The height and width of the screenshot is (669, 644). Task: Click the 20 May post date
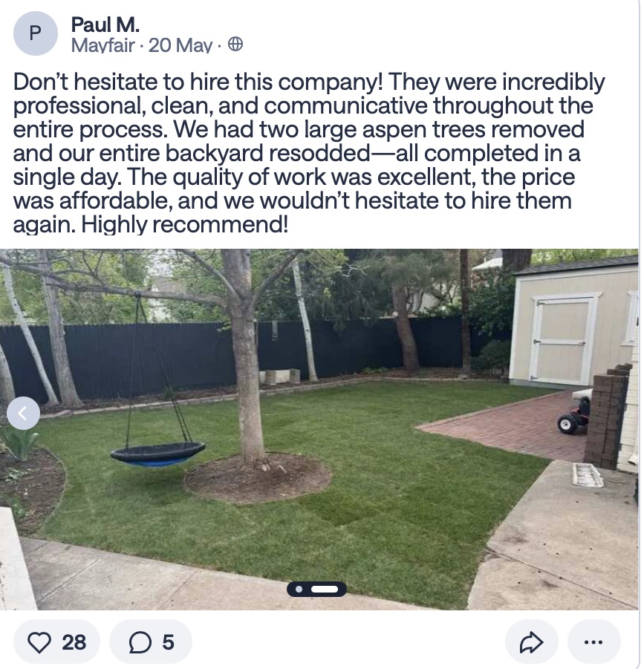pos(180,45)
